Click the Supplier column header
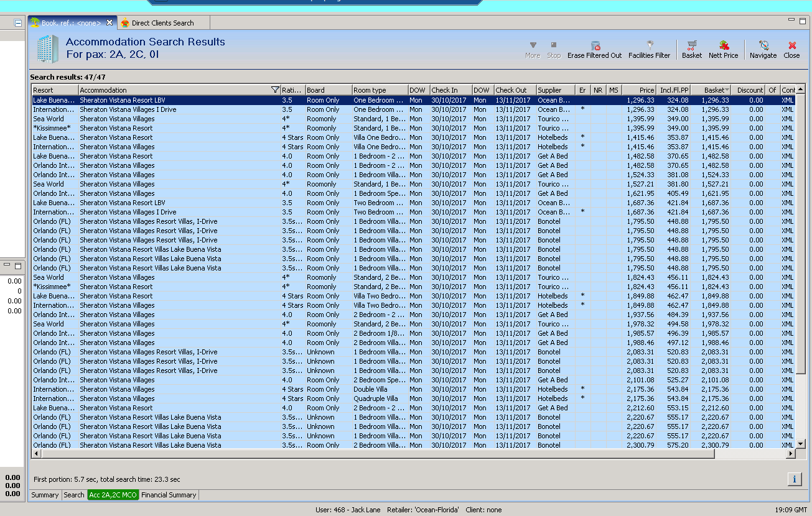812x516 pixels. click(556, 90)
